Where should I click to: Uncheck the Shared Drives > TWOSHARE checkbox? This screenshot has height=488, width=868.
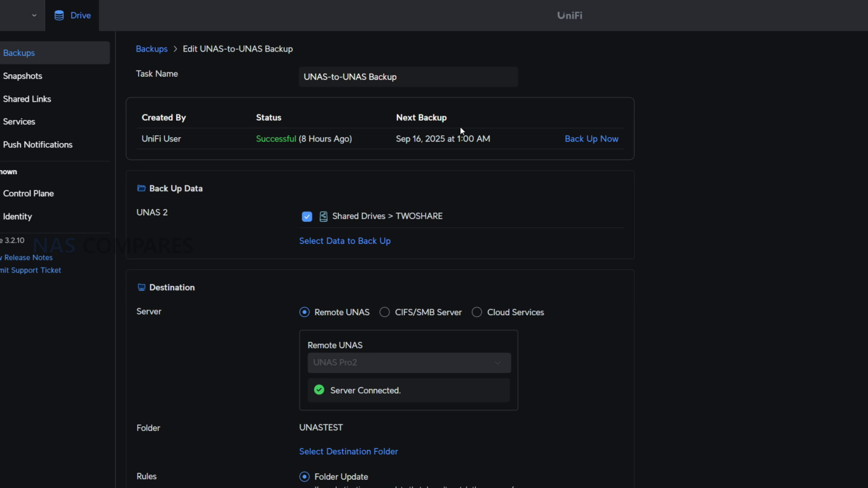[307, 217]
